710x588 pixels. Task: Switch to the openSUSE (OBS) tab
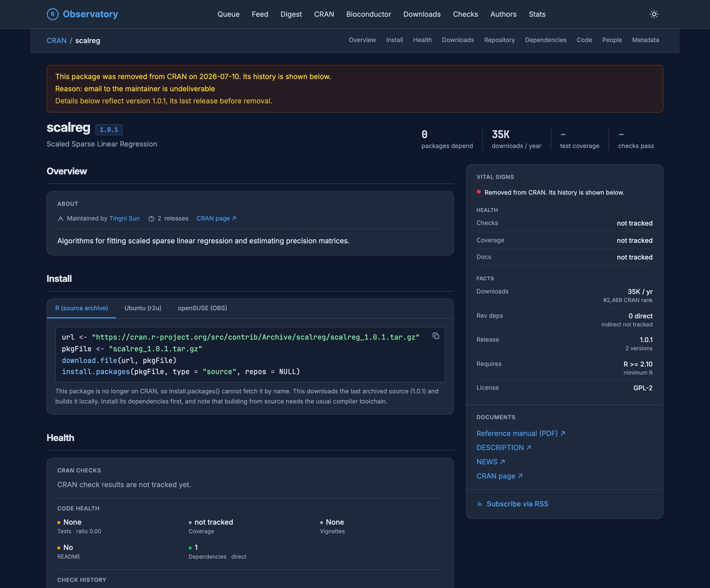point(202,308)
